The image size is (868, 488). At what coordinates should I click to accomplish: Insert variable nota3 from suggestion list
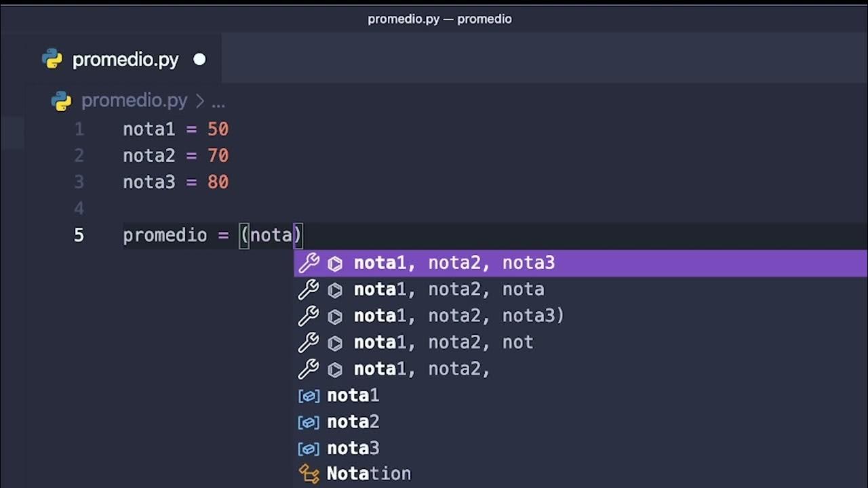580,448
